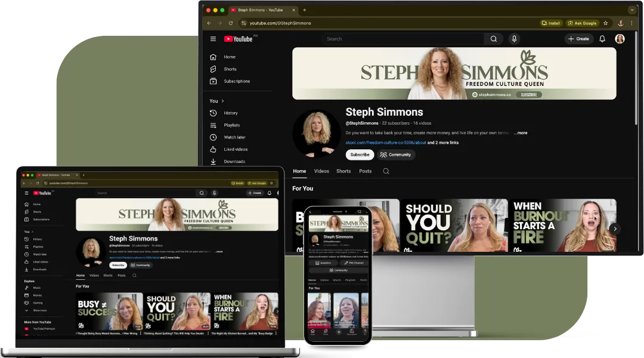
Task: Click the YouTube logo on the monitor
Action: (238, 39)
